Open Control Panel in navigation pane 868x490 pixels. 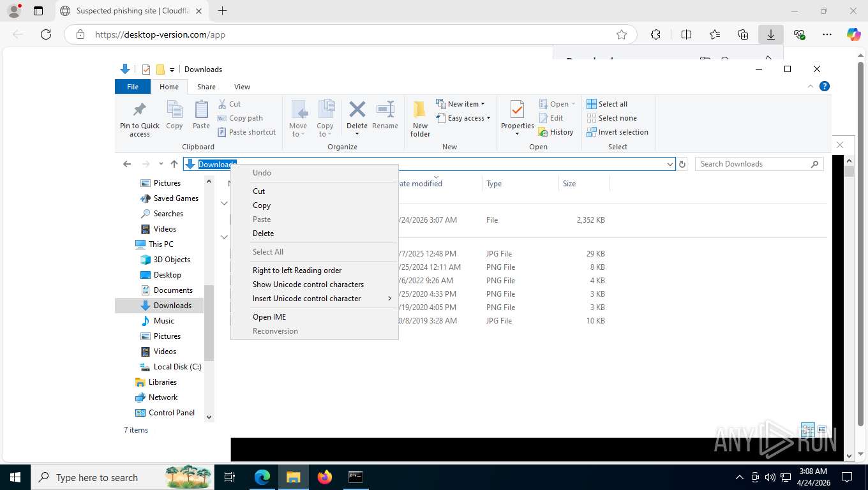click(165, 413)
